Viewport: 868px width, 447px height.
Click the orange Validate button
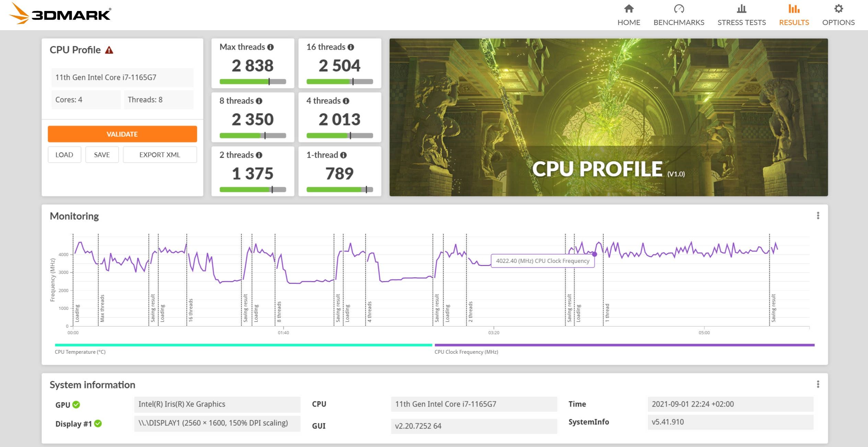pos(122,134)
